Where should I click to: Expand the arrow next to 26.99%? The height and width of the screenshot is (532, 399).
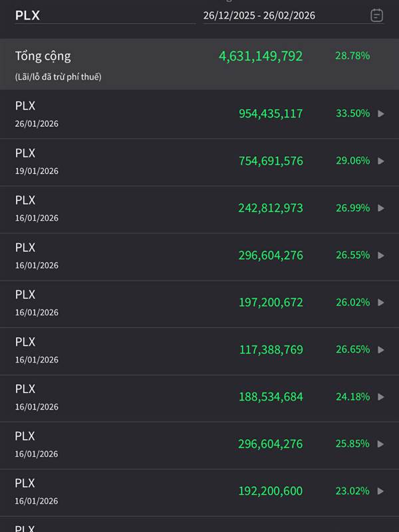[x=381, y=208]
